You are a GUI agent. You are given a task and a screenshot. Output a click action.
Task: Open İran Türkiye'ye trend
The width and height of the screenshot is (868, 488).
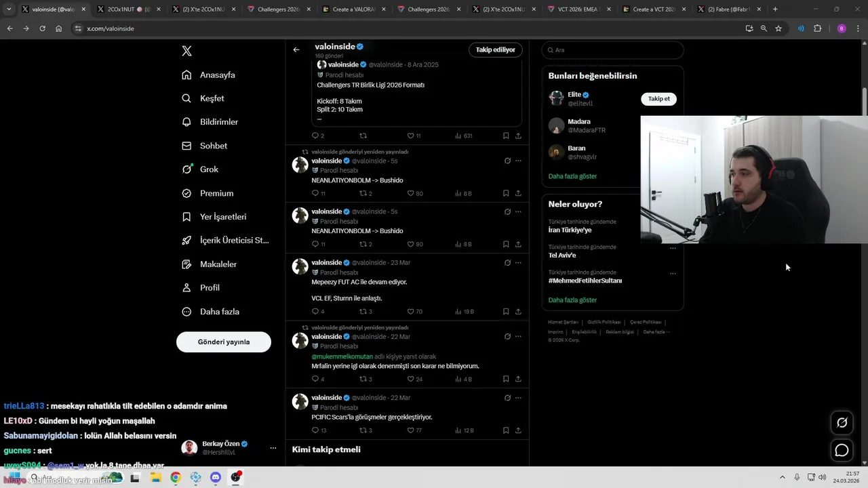click(x=570, y=230)
